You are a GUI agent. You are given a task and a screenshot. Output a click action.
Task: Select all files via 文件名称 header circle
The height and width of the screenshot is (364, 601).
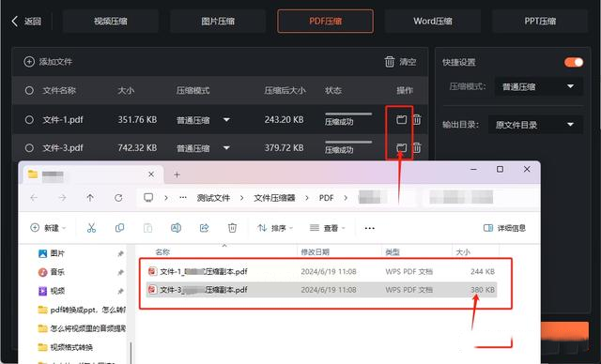click(29, 91)
